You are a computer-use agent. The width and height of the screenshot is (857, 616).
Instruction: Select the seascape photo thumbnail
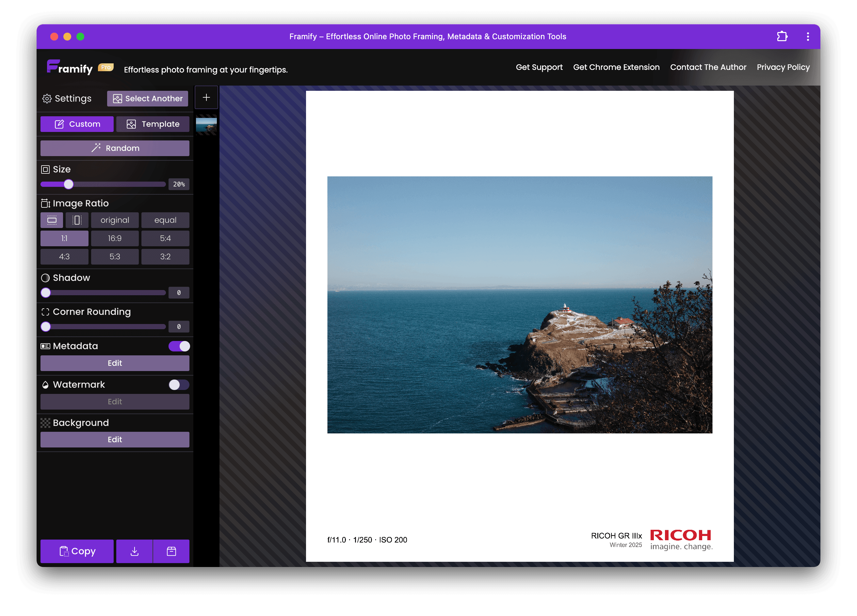click(206, 125)
